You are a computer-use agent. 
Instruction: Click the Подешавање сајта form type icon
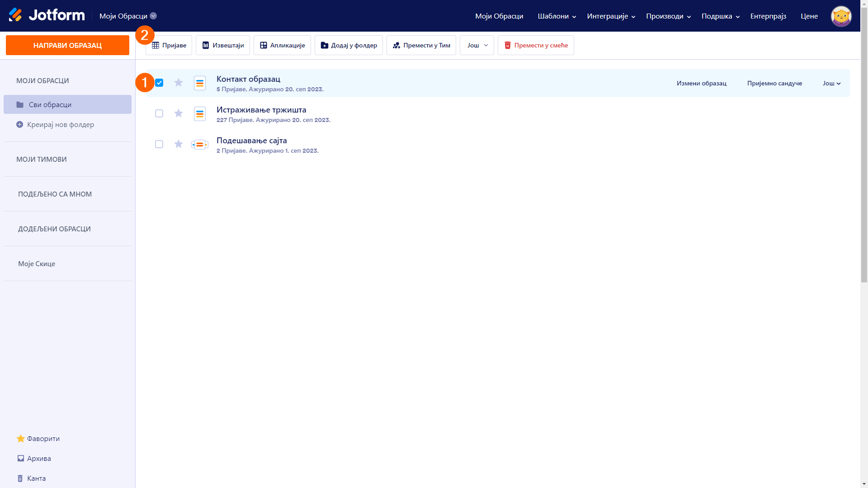[199, 145]
